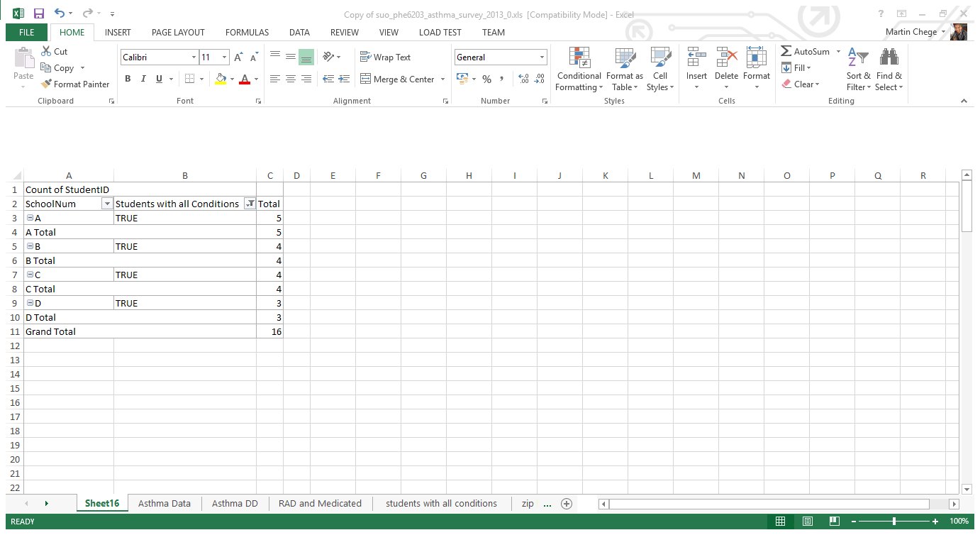This screenshot has width=980, height=535.
Task: Switch to the Asthma Data sheet
Action: 165,504
